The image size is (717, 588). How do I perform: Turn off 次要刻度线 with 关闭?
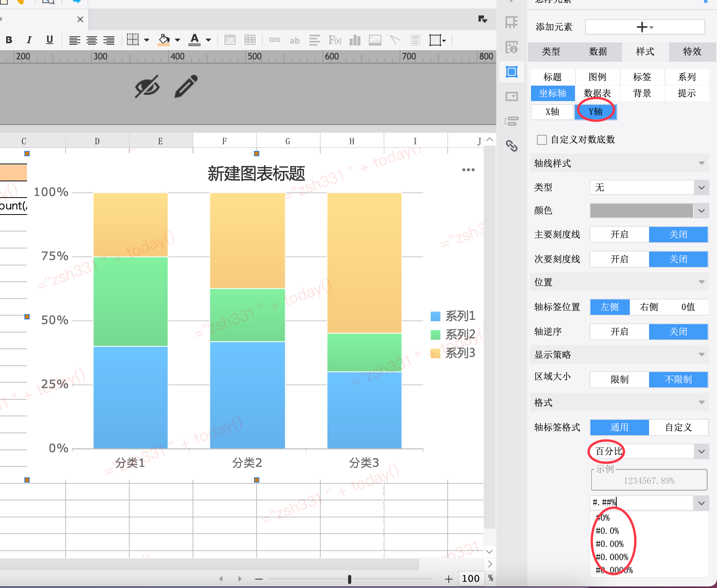click(678, 259)
